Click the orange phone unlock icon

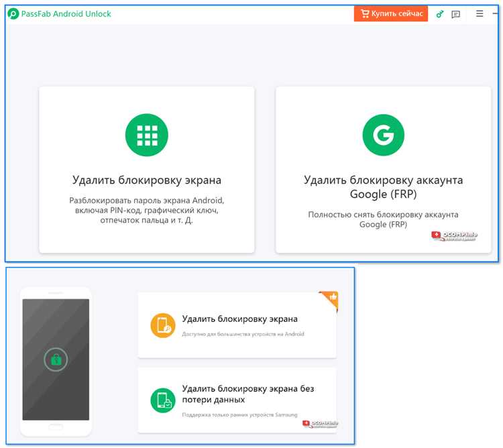163,325
